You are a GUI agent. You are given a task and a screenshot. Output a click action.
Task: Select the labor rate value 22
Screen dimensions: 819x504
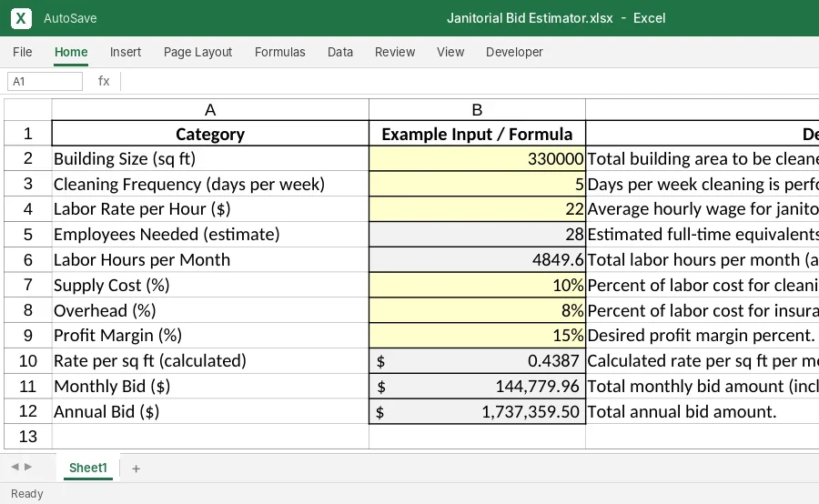tap(477, 209)
